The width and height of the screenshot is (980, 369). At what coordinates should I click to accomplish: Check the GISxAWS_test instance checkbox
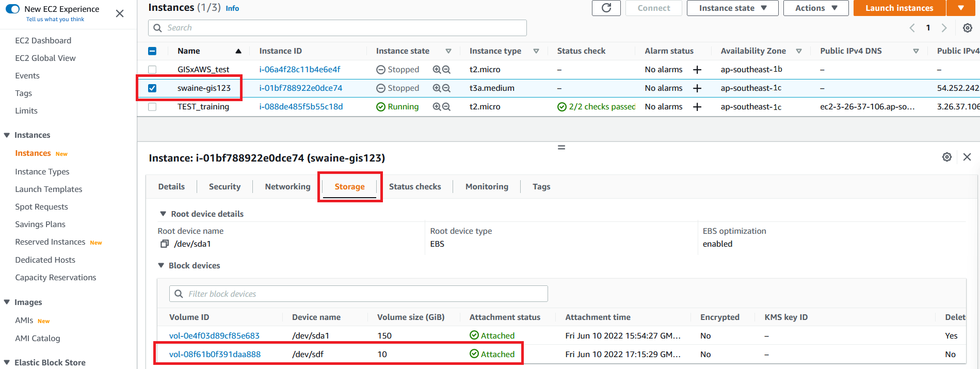pos(152,70)
